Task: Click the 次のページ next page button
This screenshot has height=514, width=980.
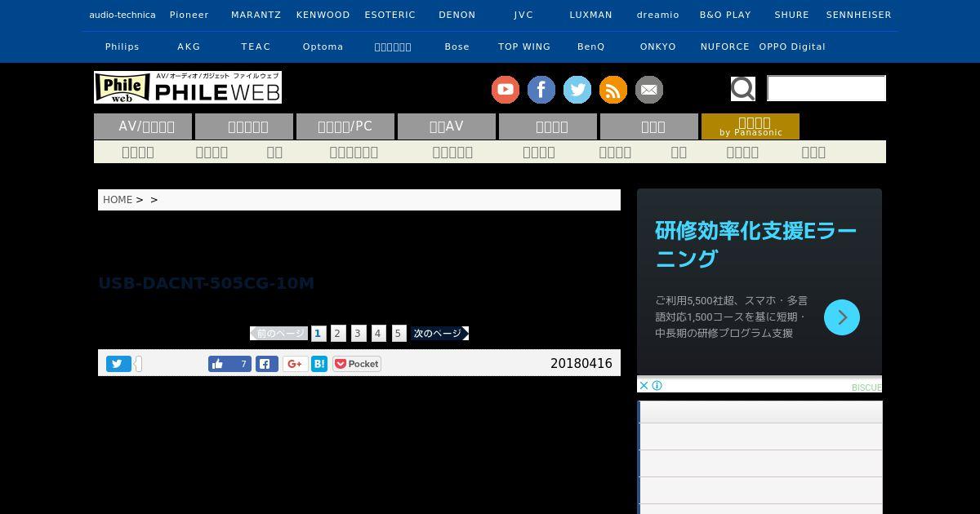Action: (440, 333)
